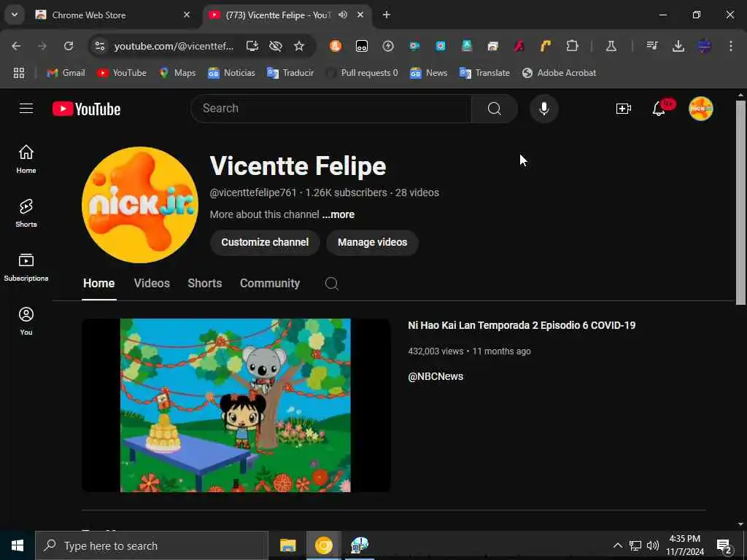Open File Explorer from taskbar
747x560 pixels.
click(x=287, y=545)
